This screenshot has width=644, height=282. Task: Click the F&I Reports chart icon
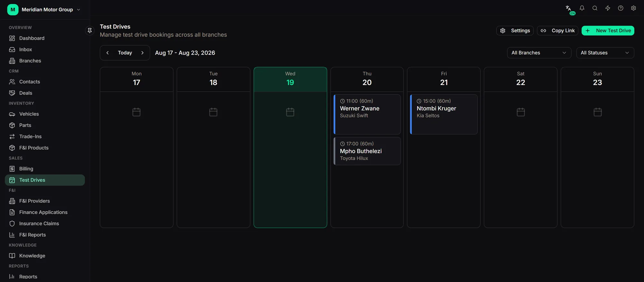coord(12,235)
